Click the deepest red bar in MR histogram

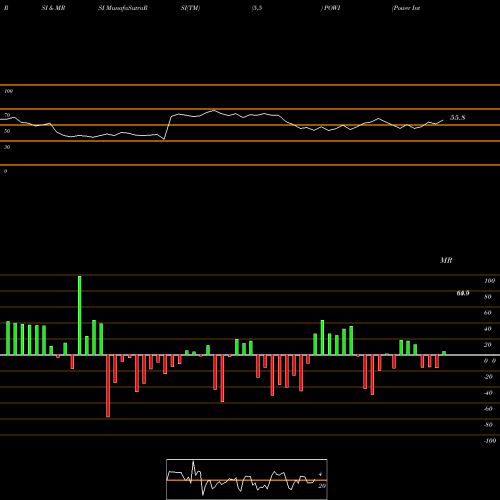(108, 386)
